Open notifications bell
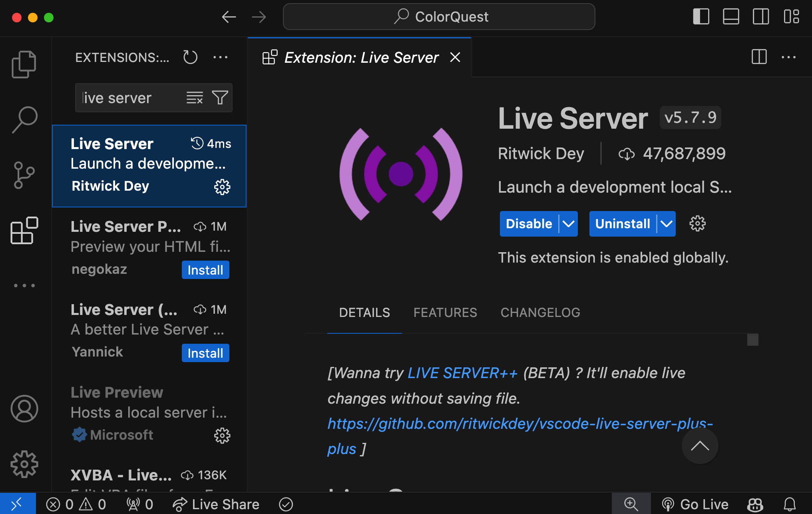 point(790,504)
